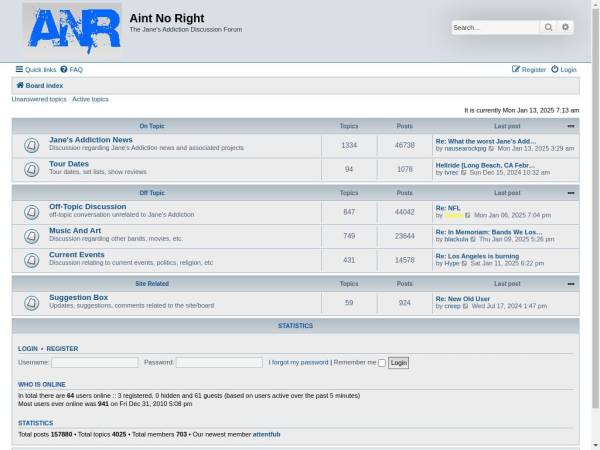Open advanced search gear icon
The width and height of the screenshot is (600, 450).
pos(566,28)
